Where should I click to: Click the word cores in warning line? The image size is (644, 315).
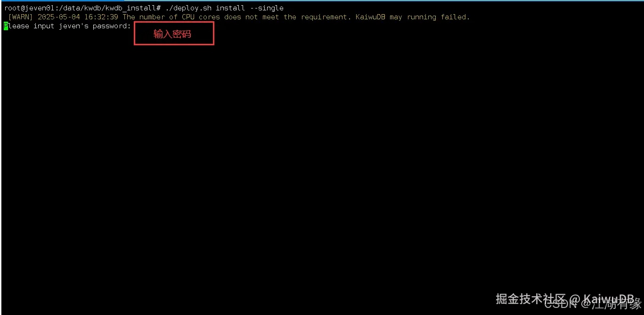pos(209,17)
